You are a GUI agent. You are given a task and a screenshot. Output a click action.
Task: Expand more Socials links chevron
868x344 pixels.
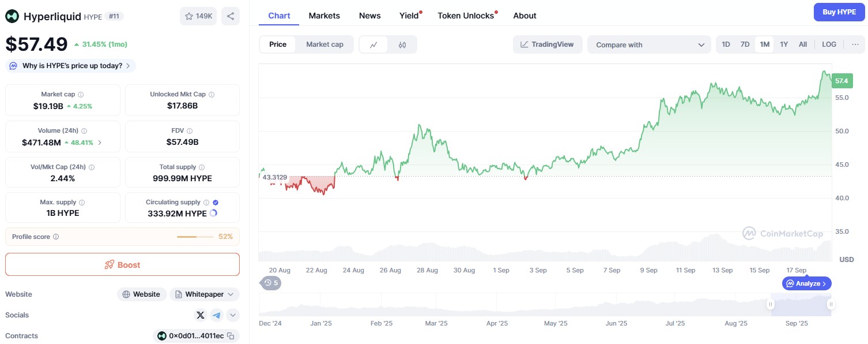(x=233, y=315)
